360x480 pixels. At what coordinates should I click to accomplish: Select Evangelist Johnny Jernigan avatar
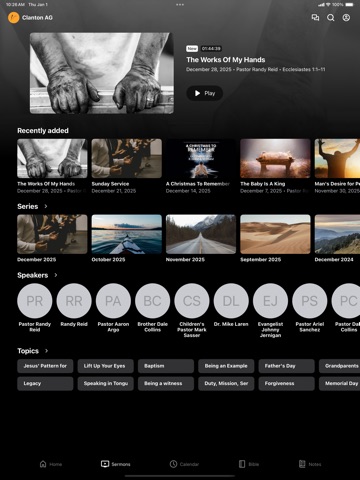tap(271, 301)
